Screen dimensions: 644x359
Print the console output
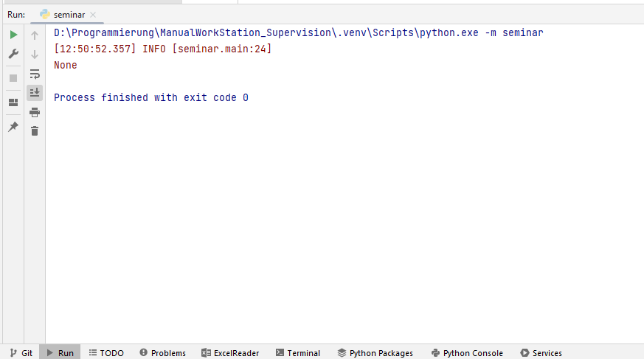click(35, 112)
